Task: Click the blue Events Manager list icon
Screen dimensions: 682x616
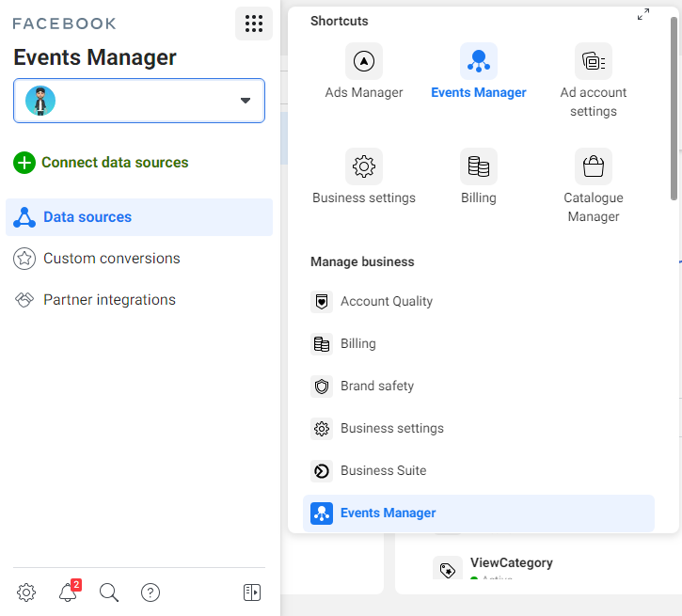Action: point(322,513)
